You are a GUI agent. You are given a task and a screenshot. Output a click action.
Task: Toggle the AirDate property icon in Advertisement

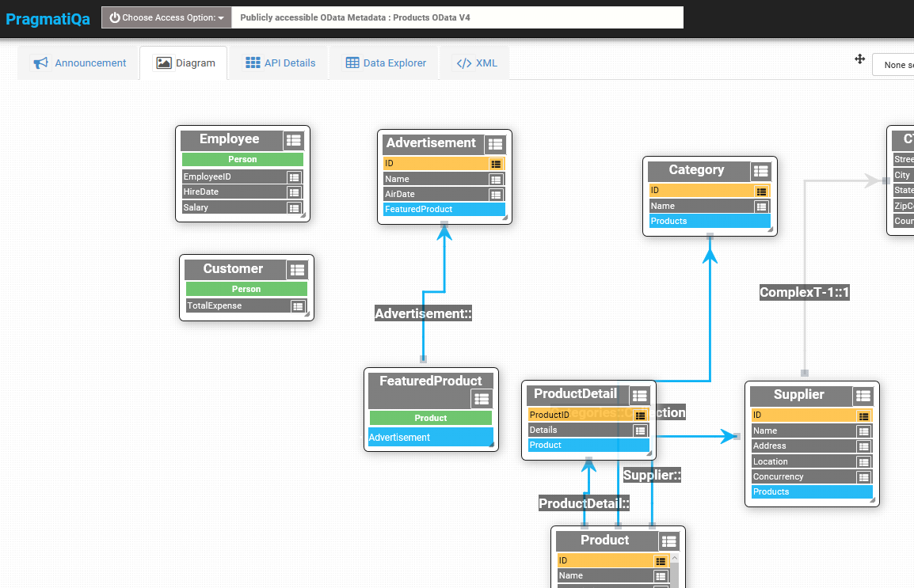click(x=496, y=195)
